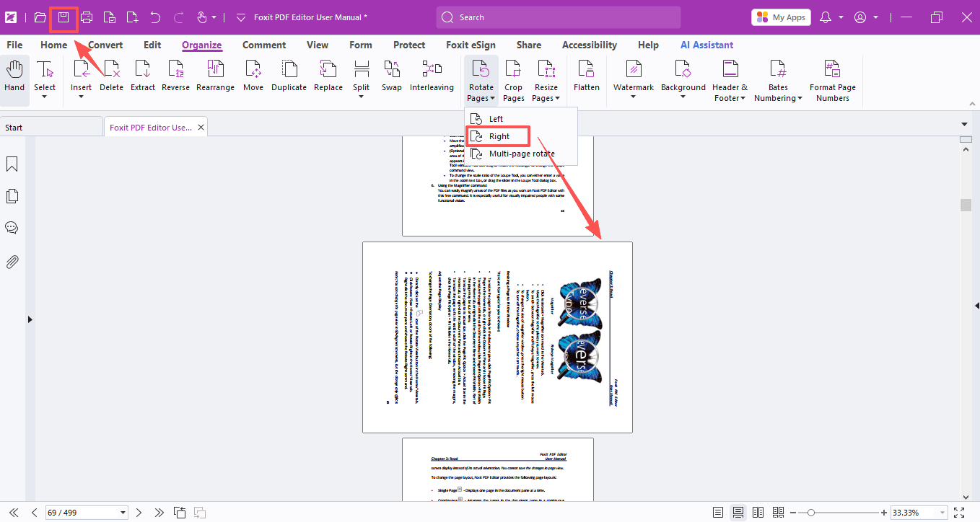Screen dimensions: 980x522
Task: Close the Foxit PDF Editor User Manual tab
Action: [201, 128]
